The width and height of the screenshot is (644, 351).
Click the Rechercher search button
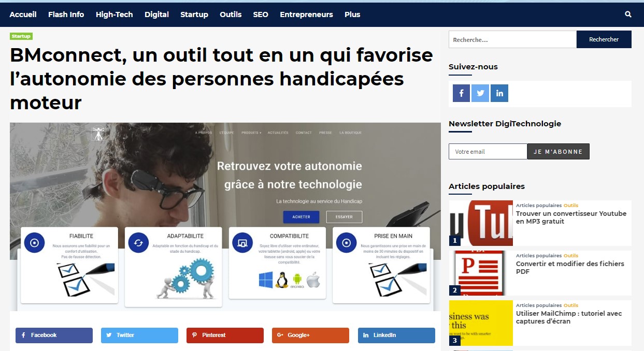604,39
